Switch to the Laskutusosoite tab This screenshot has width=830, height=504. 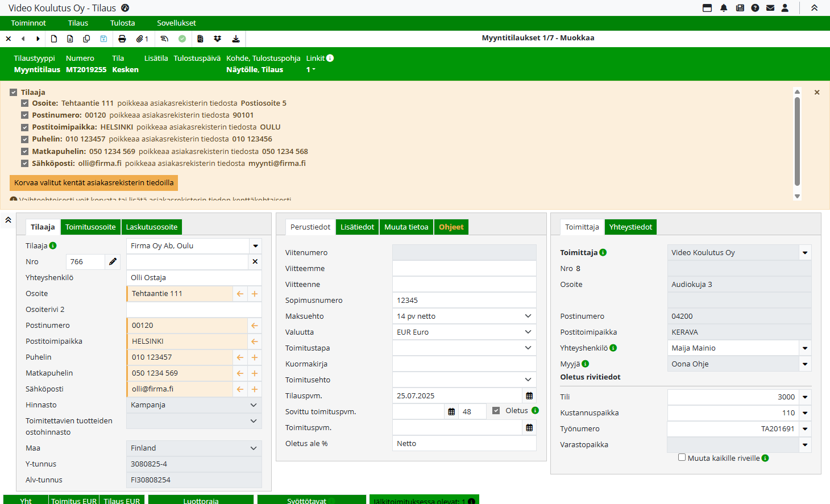[x=152, y=227]
